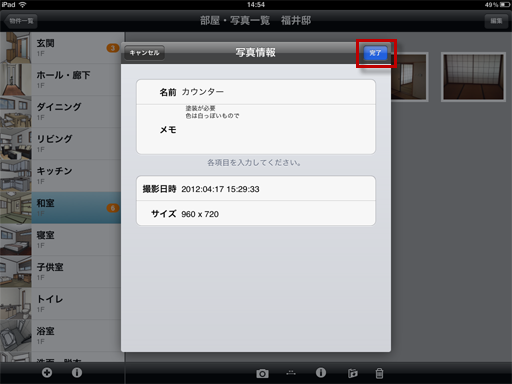The width and height of the screenshot is (512, 384).
Task: Tap the キッチン room thumbnail image
Action: 16,175
